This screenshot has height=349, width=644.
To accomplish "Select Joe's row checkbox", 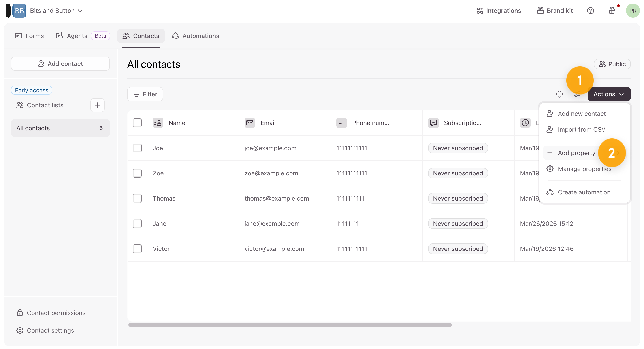I will click(x=137, y=148).
